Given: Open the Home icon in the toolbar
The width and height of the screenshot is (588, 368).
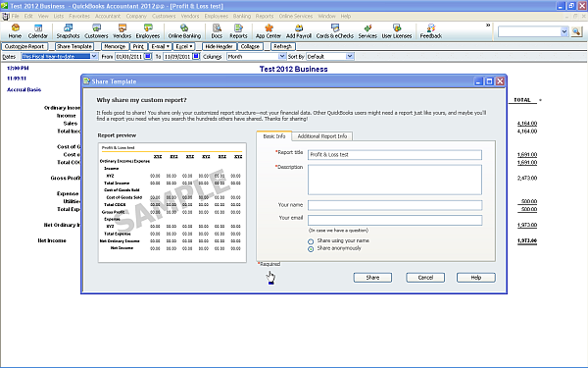Looking at the screenshot, I should point(15,31).
